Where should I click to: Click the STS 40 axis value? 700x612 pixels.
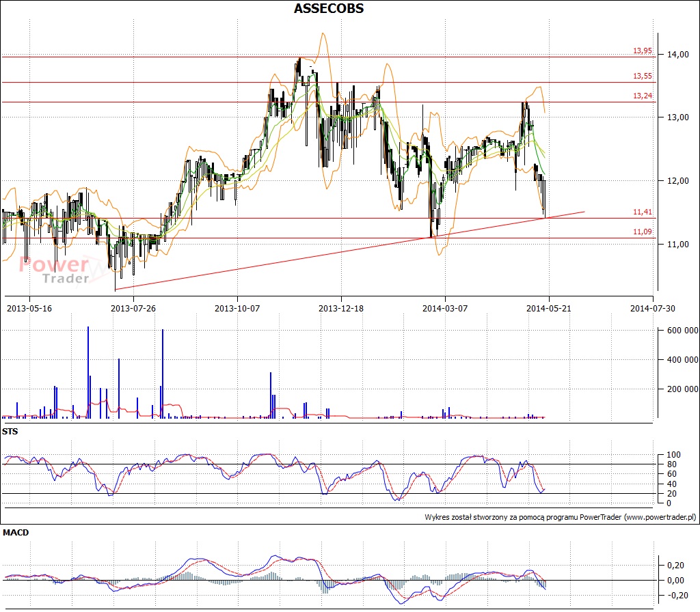click(x=672, y=484)
